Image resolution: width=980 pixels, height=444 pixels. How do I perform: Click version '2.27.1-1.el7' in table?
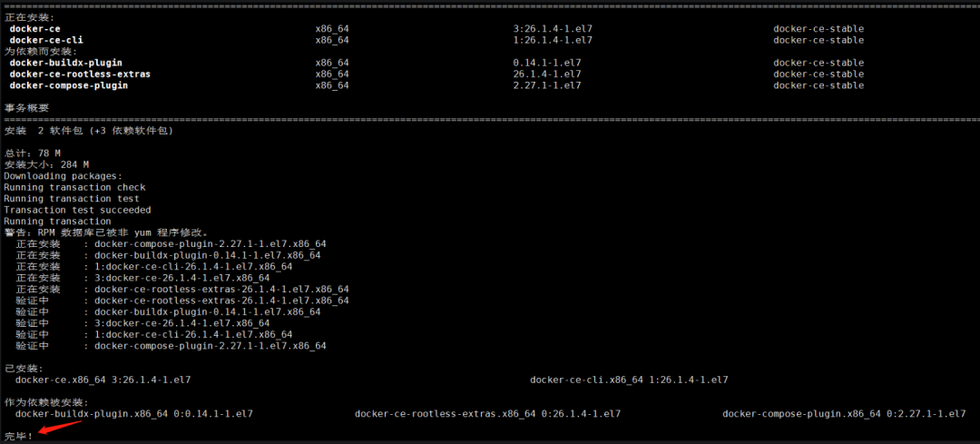(x=547, y=85)
